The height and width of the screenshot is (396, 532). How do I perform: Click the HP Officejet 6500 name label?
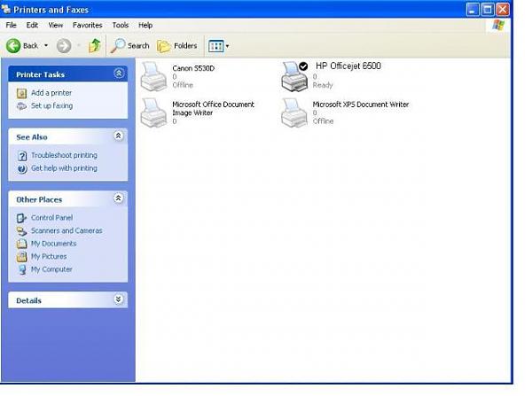348,66
